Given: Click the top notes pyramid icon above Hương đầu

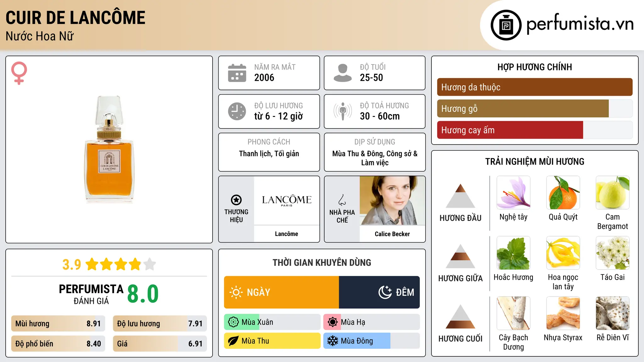Looking at the screenshot, I should [460, 196].
